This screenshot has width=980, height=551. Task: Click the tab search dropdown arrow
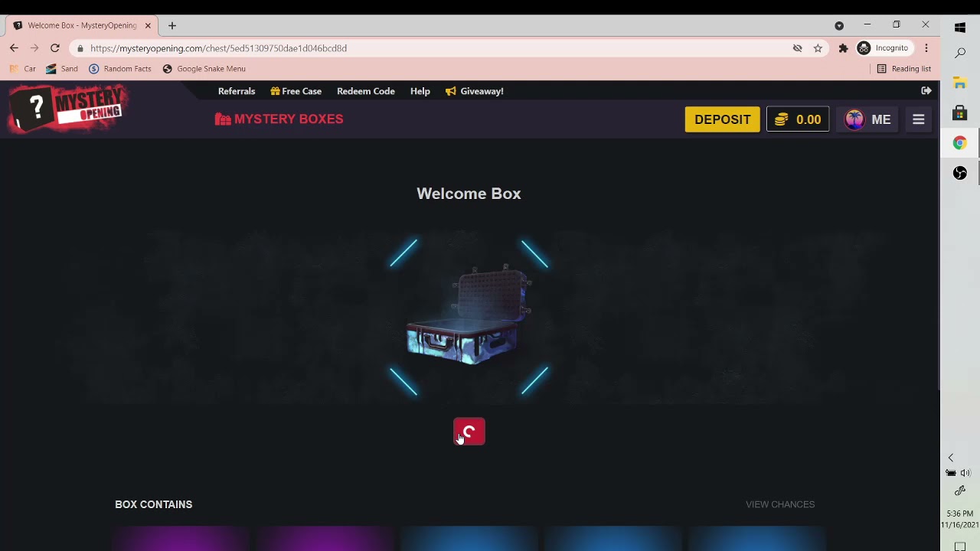(x=839, y=25)
